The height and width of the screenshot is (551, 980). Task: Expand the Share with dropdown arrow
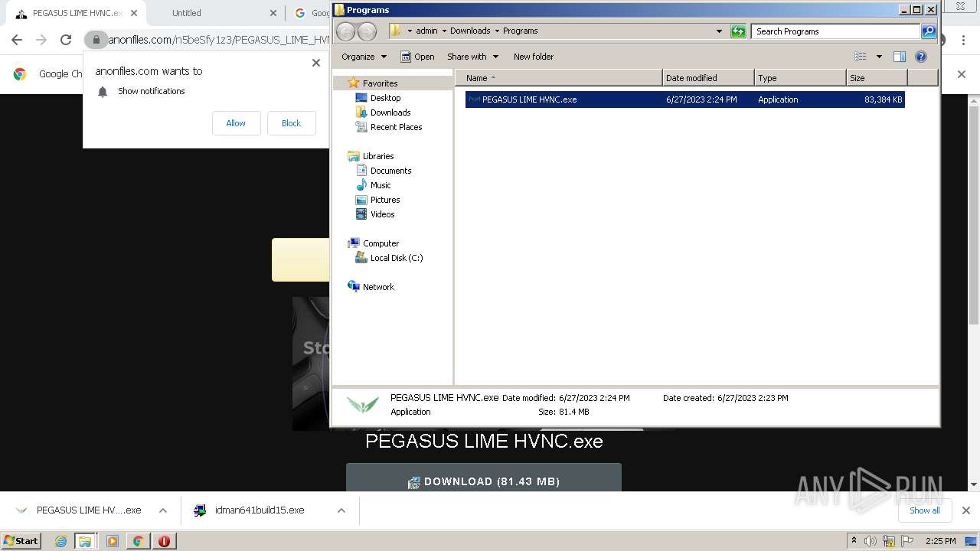tap(495, 57)
